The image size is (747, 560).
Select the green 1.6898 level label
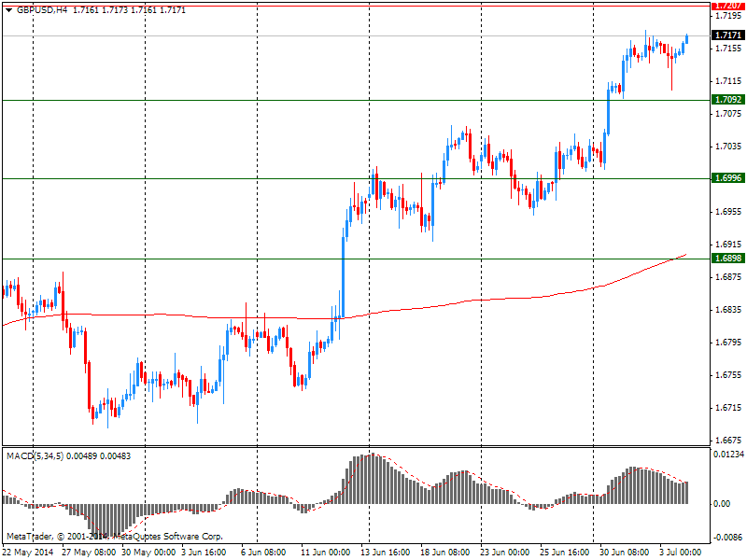(x=728, y=259)
